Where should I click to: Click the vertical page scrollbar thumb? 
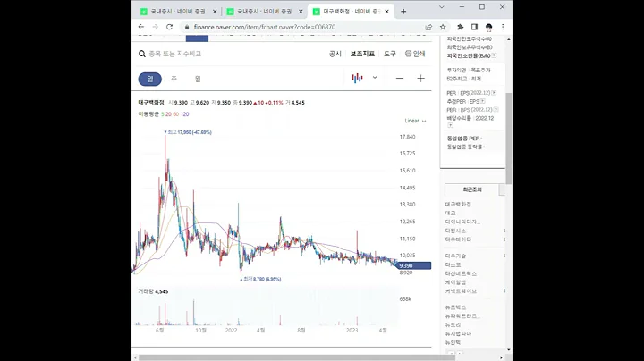click(x=509, y=139)
